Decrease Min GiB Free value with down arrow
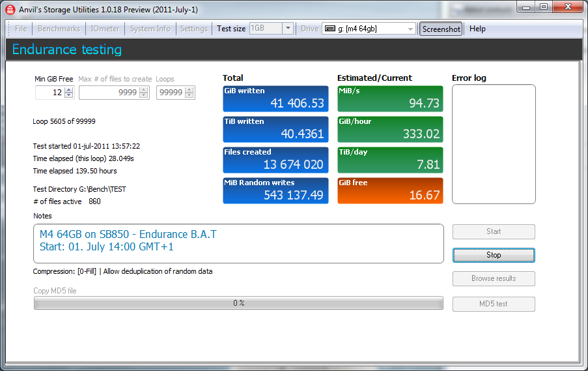The height and width of the screenshot is (371, 588). tap(68, 95)
